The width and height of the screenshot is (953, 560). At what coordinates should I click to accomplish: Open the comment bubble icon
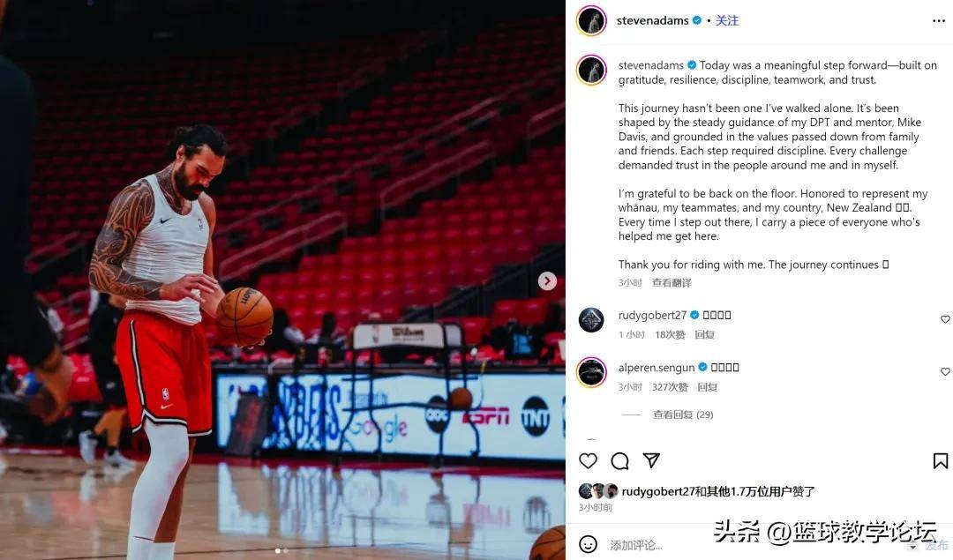click(x=619, y=461)
